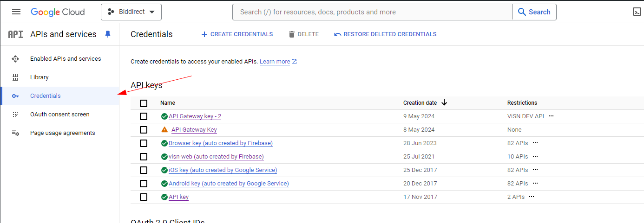Image resolution: width=644 pixels, height=223 pixels.
Task: Click the DELETE button
Action: pos(303,34)
